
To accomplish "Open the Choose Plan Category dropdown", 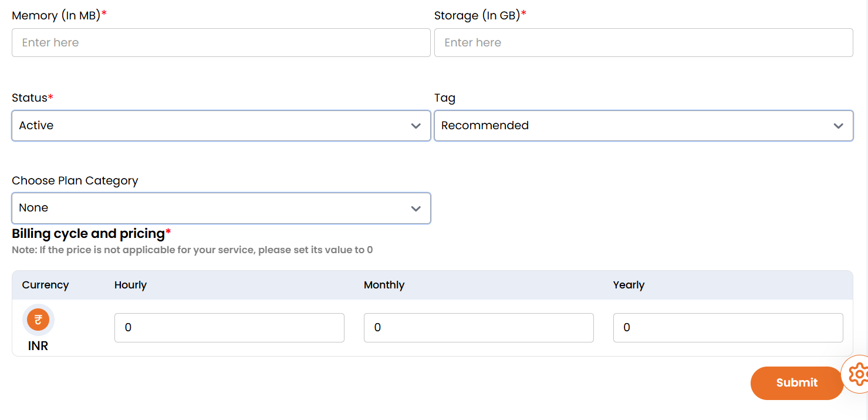I will pyautogui.click(x=211, y=208).
